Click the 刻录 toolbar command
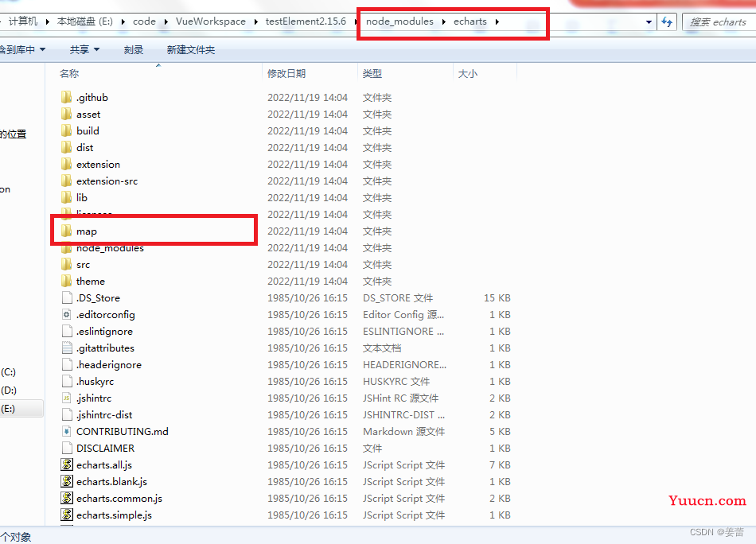The width and height of the screenshot is (756, 544). pos(134,49)
